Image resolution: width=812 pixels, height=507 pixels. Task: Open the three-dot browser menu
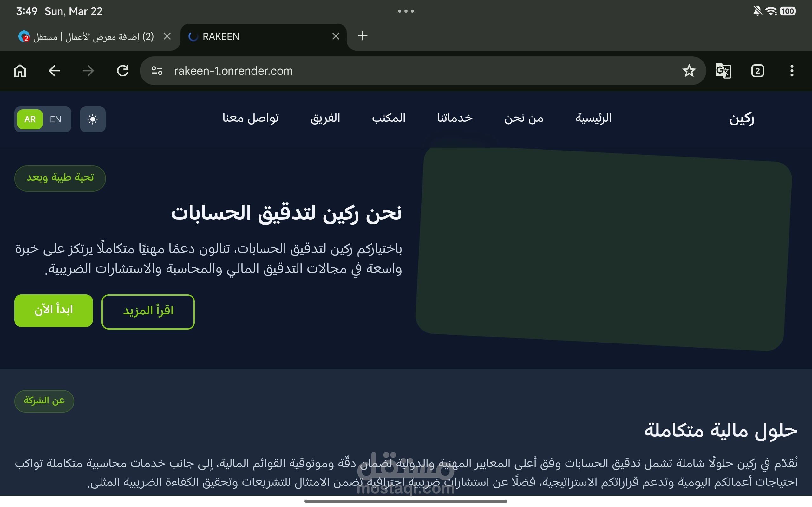coord(791,71)
